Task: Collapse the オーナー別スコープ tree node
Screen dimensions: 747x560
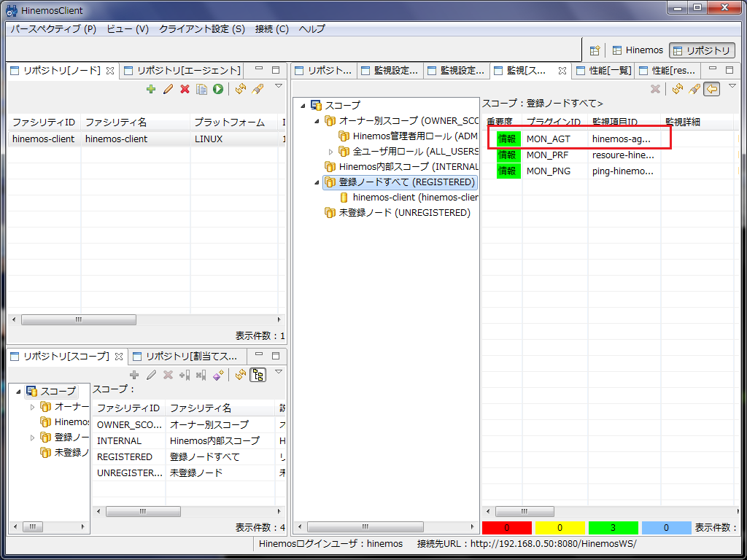Action: tap(317, 121)
